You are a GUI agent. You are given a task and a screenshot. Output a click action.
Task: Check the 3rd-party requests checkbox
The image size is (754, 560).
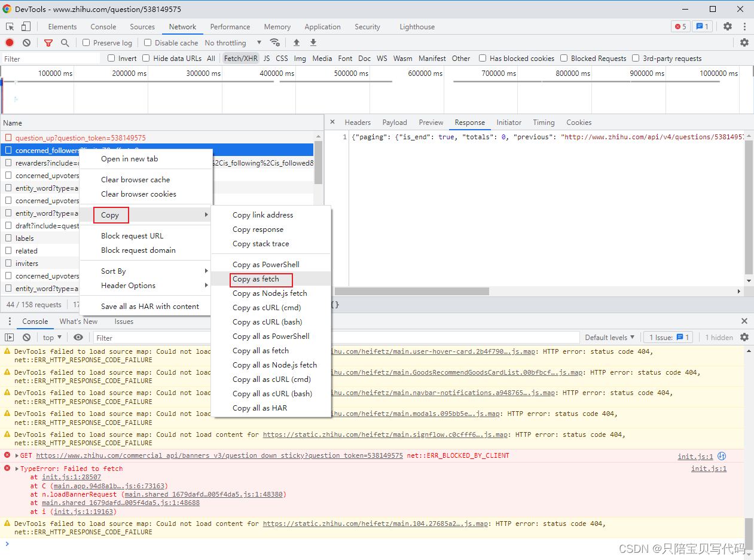[x=636, y=58]
